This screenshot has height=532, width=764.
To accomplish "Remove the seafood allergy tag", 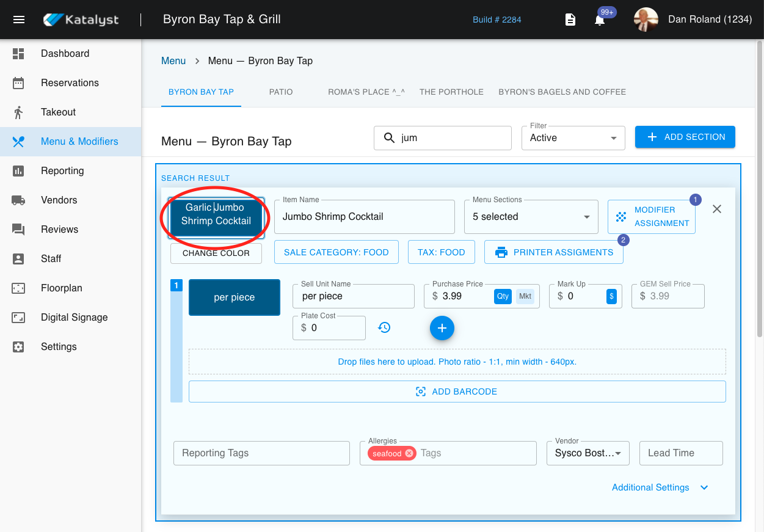I will point(409,453).
